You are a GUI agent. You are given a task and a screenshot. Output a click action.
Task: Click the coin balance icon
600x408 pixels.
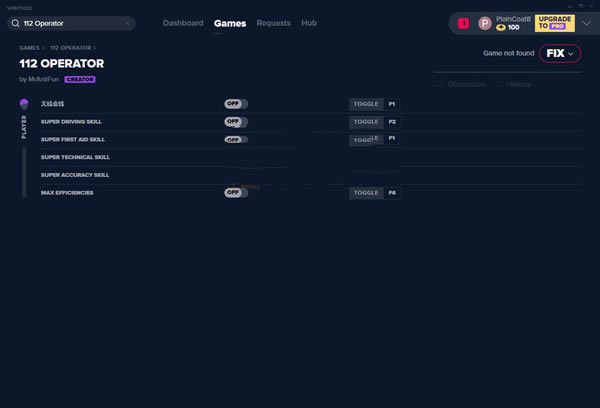tap(501, 27)
